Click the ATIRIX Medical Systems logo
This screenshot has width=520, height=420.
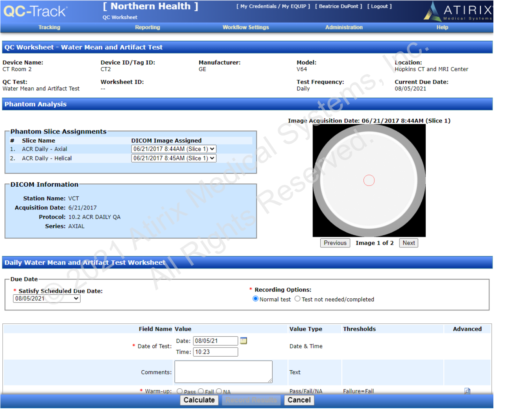pyautogui.click(x=458, y=11)
